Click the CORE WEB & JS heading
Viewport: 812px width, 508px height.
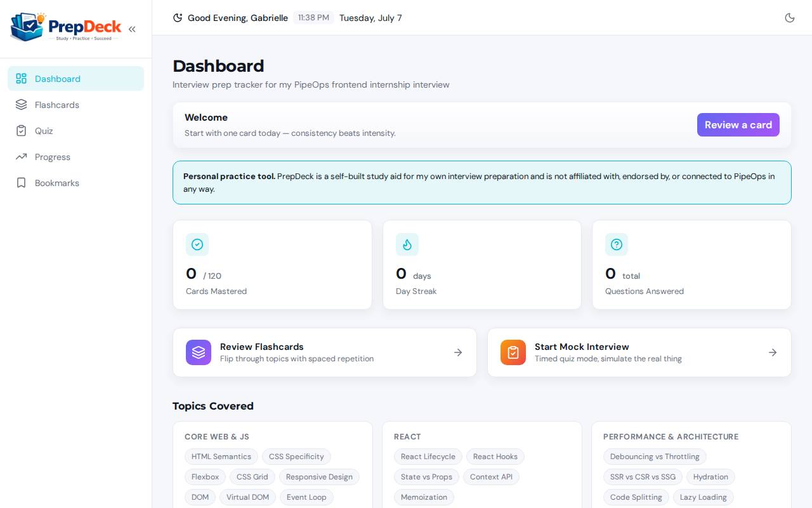click(x=217, y=437)
